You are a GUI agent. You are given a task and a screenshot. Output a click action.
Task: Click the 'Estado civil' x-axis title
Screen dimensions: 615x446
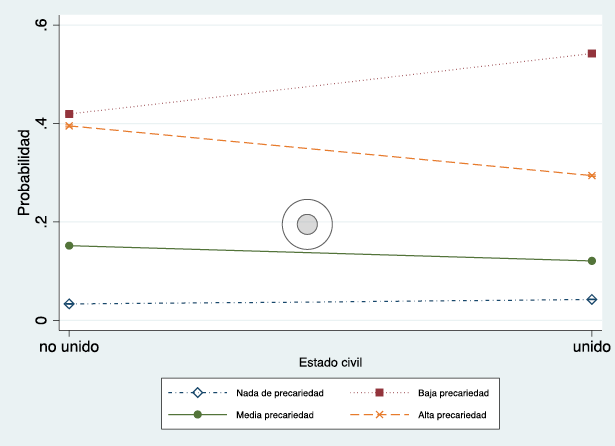coord(330,362)
